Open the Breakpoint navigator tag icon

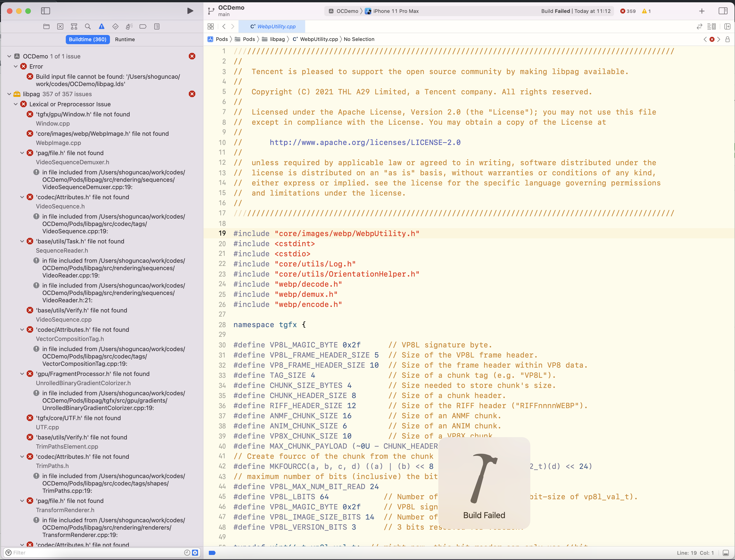click(143, 26)
